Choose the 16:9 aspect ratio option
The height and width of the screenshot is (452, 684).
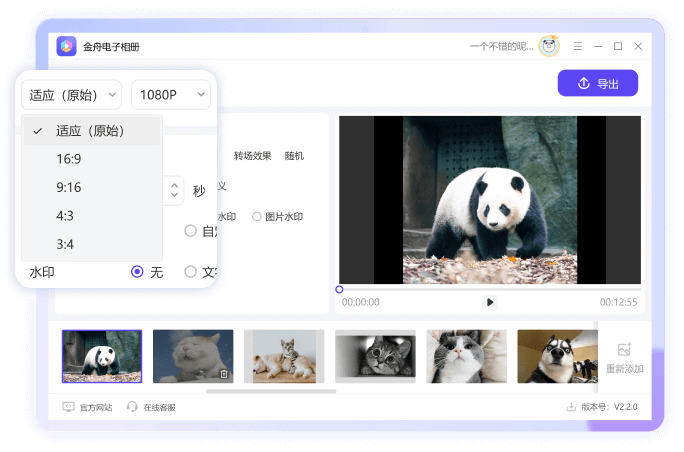[92, 159]
